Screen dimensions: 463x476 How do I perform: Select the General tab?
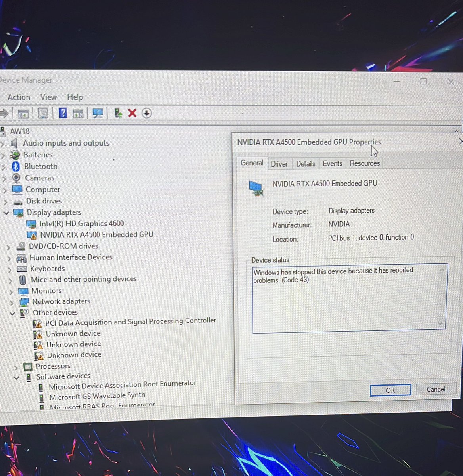(x=252, y=163)
